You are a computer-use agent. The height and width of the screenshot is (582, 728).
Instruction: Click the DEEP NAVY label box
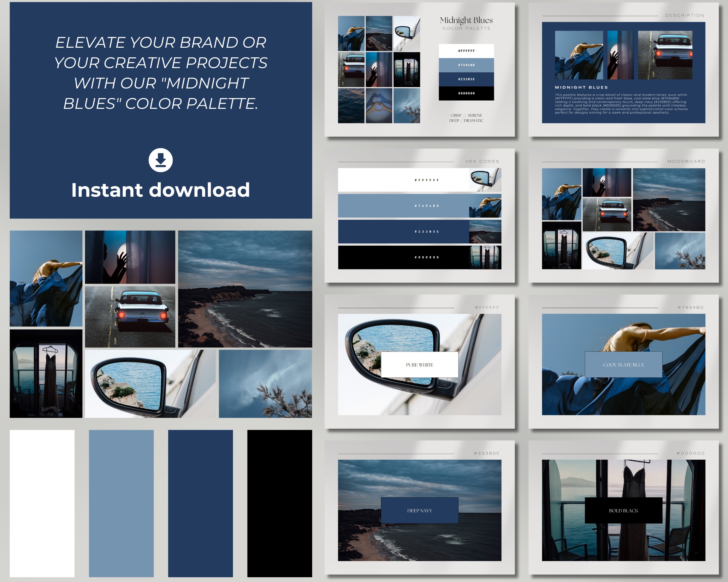point(419,510)
